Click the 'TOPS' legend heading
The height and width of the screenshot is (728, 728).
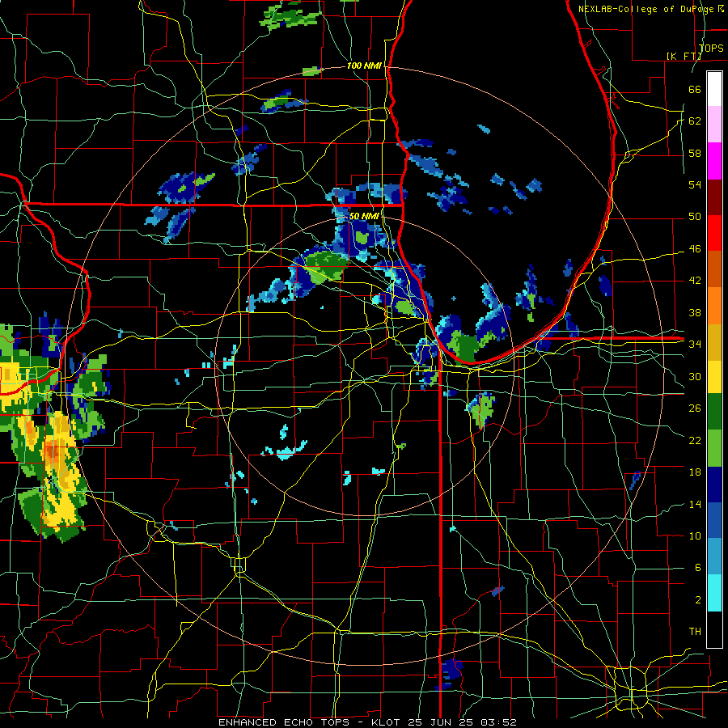[711, 48]
